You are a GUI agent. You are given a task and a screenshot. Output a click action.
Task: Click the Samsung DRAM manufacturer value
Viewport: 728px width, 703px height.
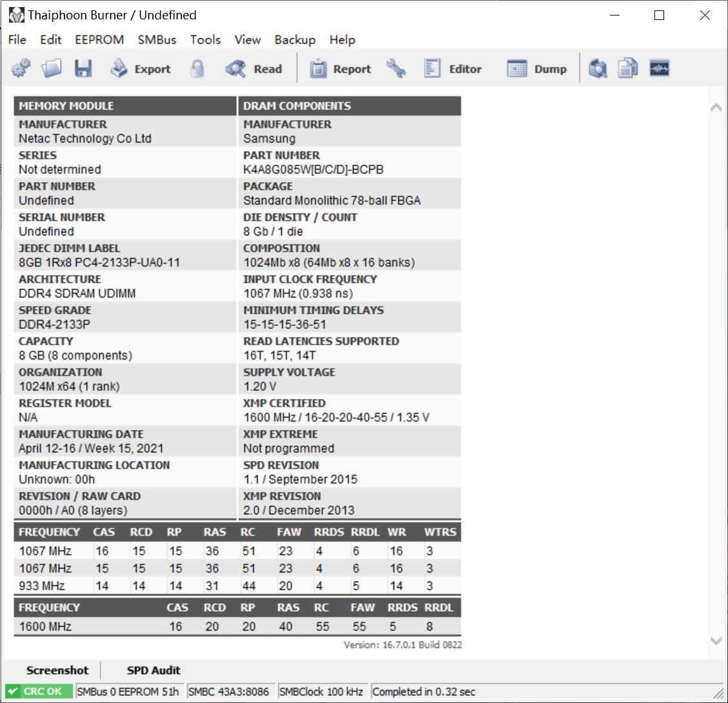pos(269,138)
